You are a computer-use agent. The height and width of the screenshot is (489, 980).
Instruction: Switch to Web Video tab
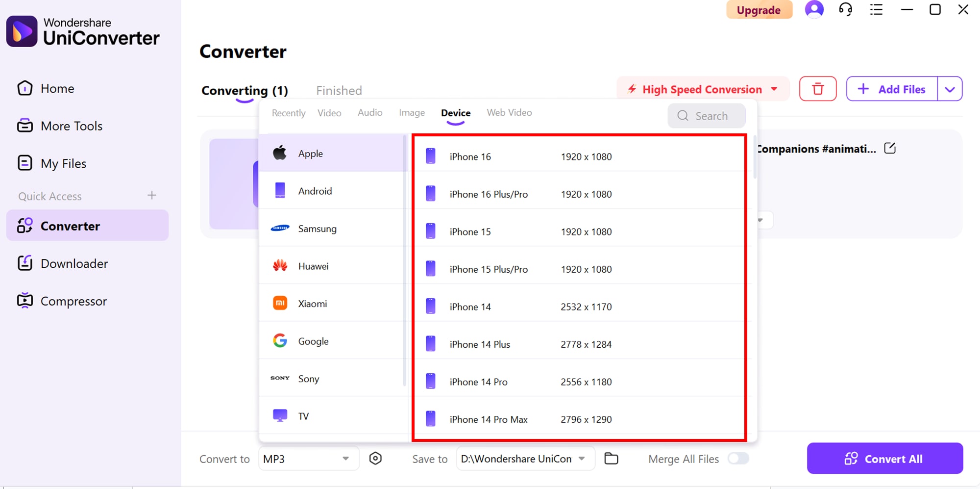coord(509,113)
